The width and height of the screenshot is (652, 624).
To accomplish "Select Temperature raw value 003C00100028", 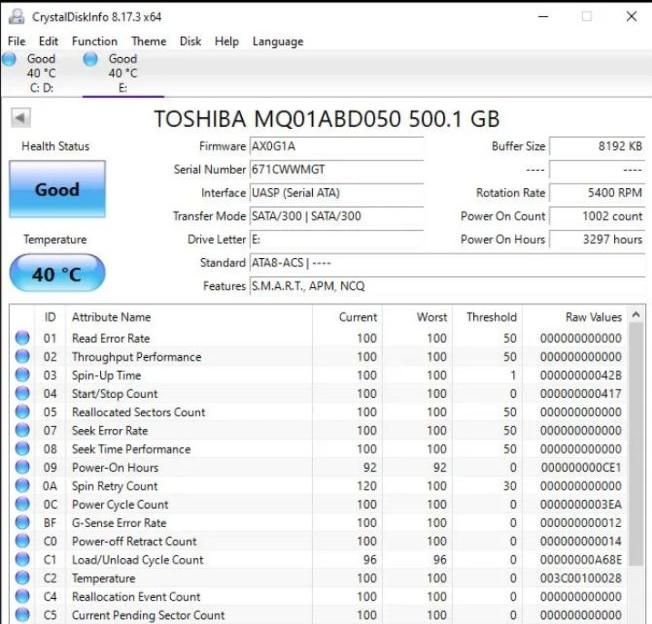I will click(x=581, y=578).
